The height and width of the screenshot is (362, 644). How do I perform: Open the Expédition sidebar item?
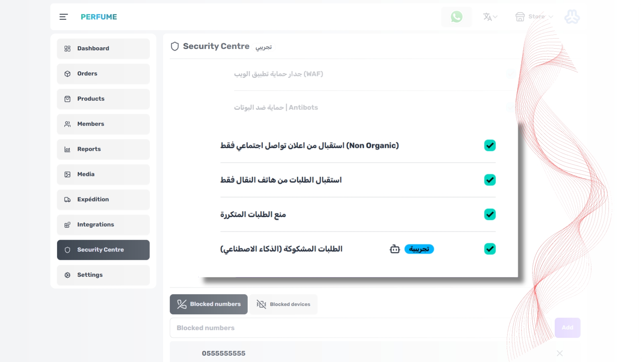(x=103, y=199)
